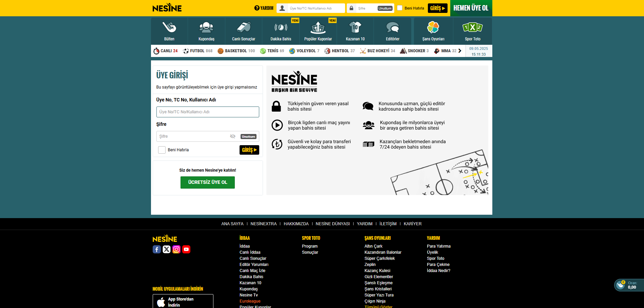Open İddaa Nedir? link

439,271
